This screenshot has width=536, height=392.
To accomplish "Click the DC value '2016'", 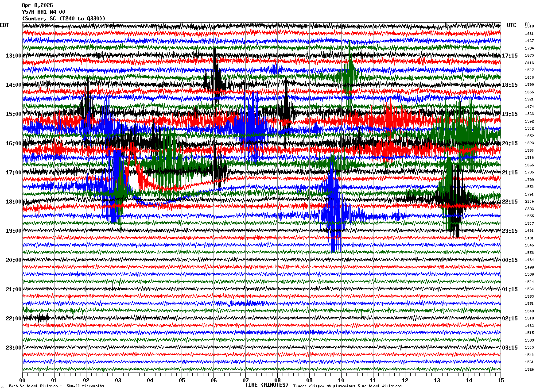I will click(529, 63).
